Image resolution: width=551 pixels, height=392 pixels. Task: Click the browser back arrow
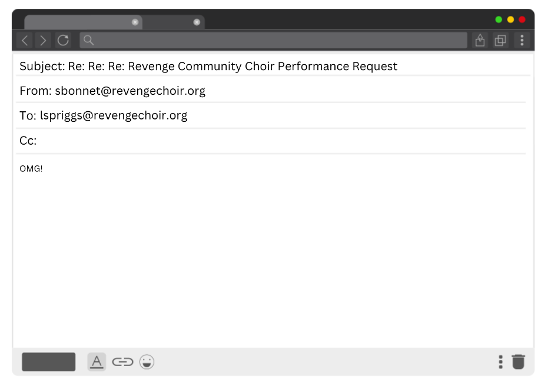pos(25,41)
